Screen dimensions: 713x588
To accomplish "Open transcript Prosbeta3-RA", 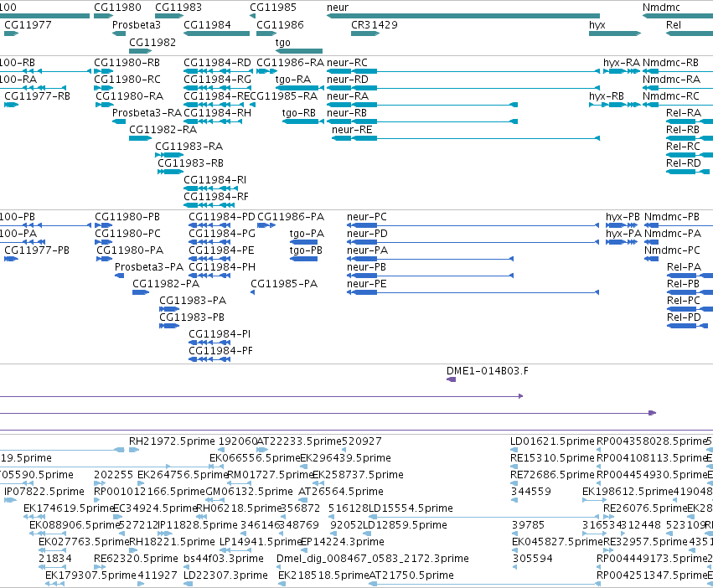I will tap(147, 113).
